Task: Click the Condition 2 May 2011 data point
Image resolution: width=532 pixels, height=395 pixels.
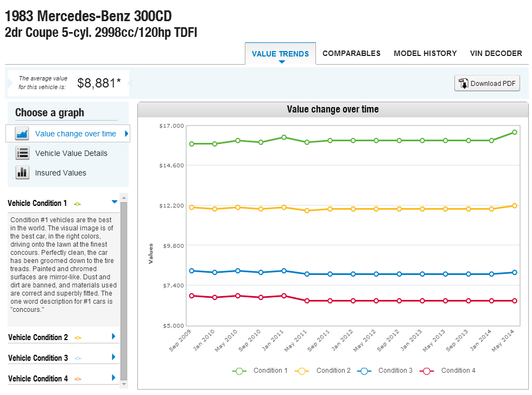Action: pos(307,211)
